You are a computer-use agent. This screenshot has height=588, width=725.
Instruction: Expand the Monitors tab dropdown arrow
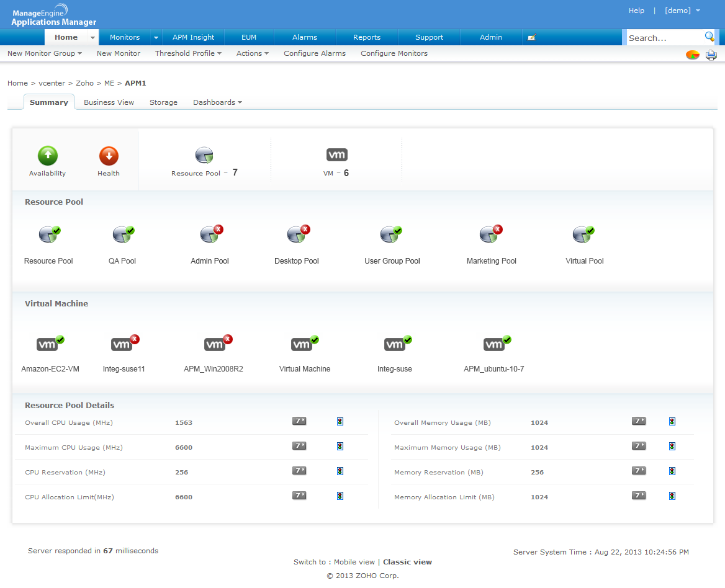(x=156, y=37)
